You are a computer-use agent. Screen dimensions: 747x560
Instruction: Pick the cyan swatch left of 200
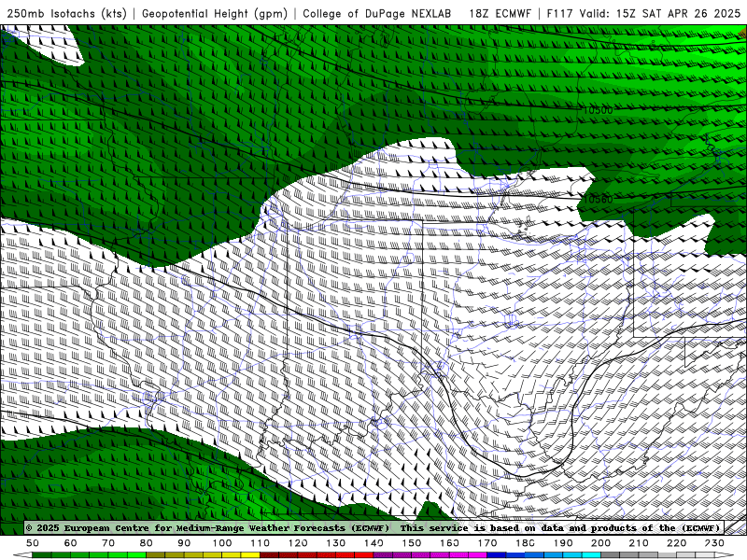tap(591, 555)
